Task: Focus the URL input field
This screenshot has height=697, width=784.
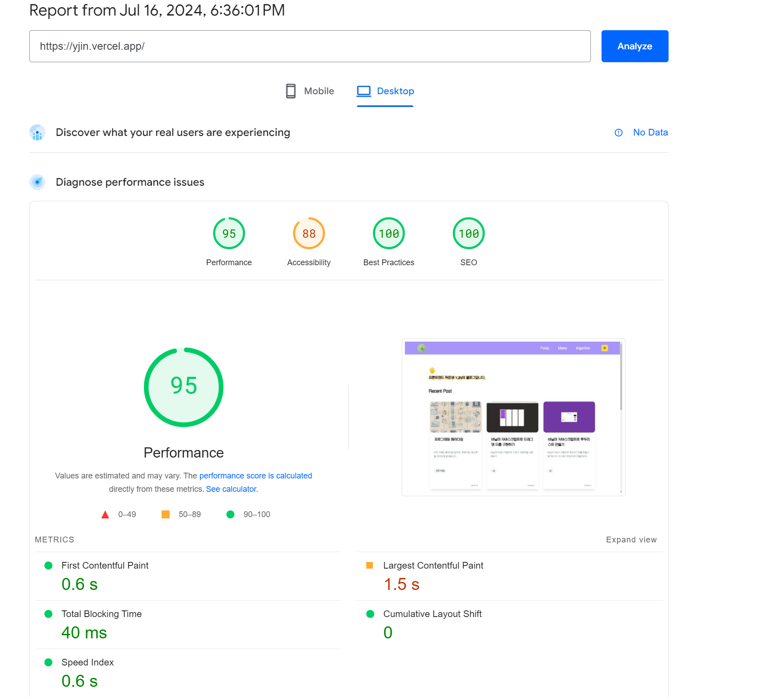Action: pos(310,46)
